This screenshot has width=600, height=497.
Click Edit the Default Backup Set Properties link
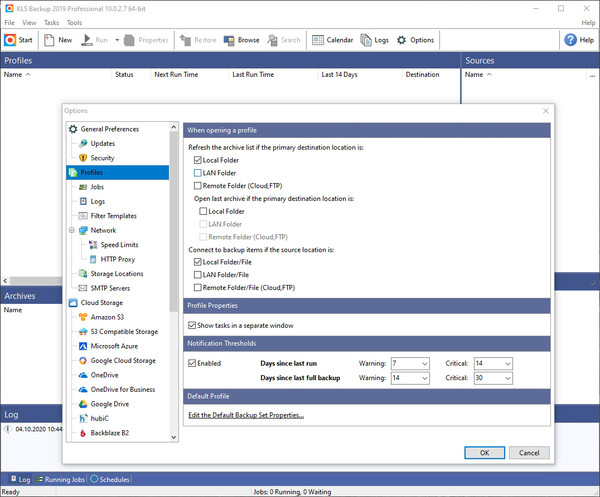246,415
